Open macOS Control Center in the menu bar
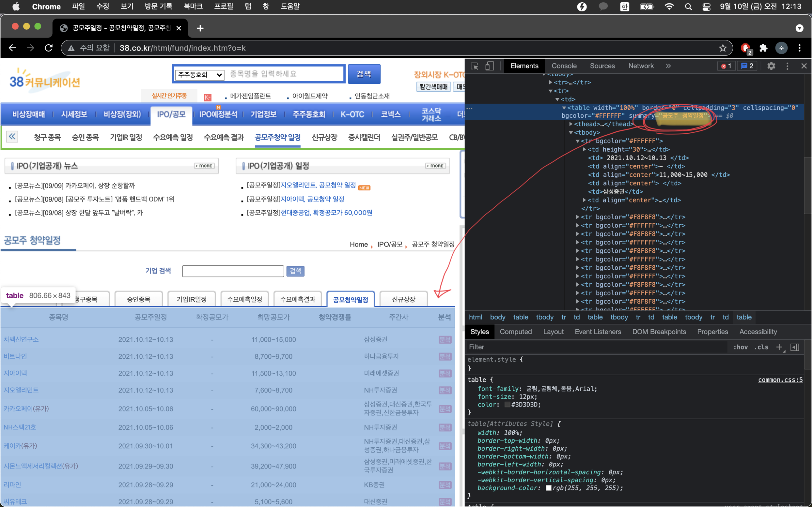 click(706, 7)
